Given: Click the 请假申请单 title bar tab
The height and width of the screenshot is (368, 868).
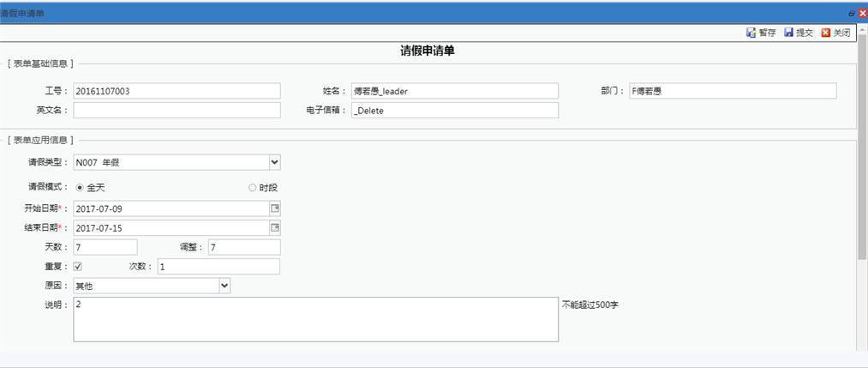Looking at the screenshot, I should [x=24, y=14].
